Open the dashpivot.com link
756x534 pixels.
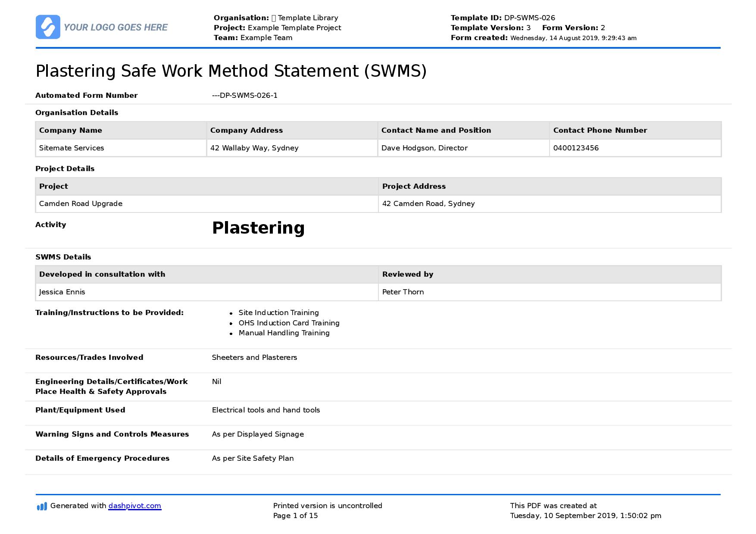pos(134,505)
